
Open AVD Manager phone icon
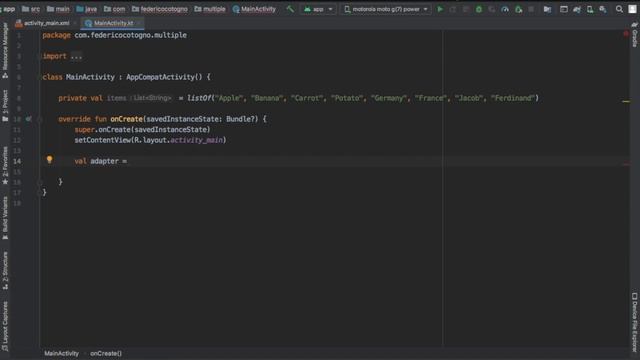coord(590,9)
